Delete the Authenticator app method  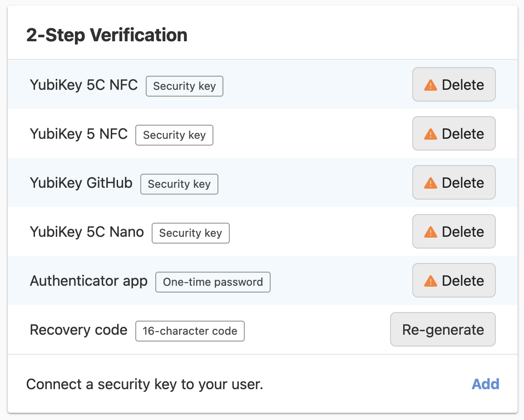(x=454, y=281)
